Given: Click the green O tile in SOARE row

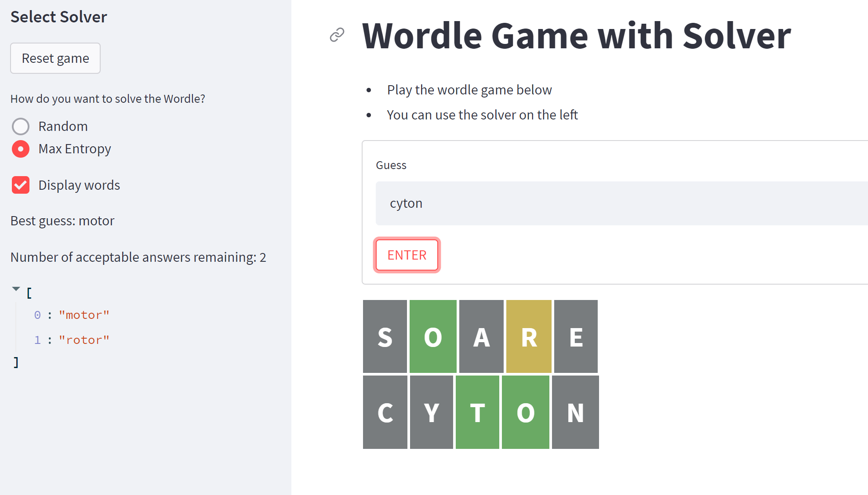Looking at the screenshot, I should tap(433, 337).
